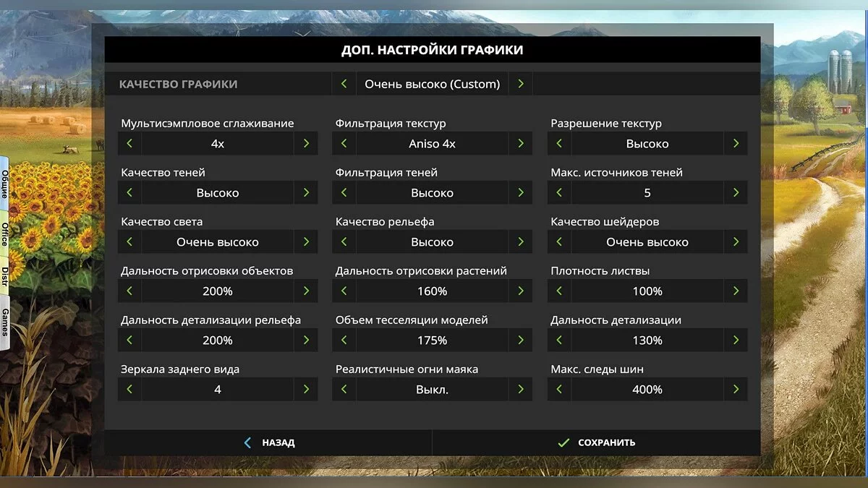Lower light quality from Очень высоко
Image resolution: width=868 pixels, height=488 pixels.
tap(129, 241)
